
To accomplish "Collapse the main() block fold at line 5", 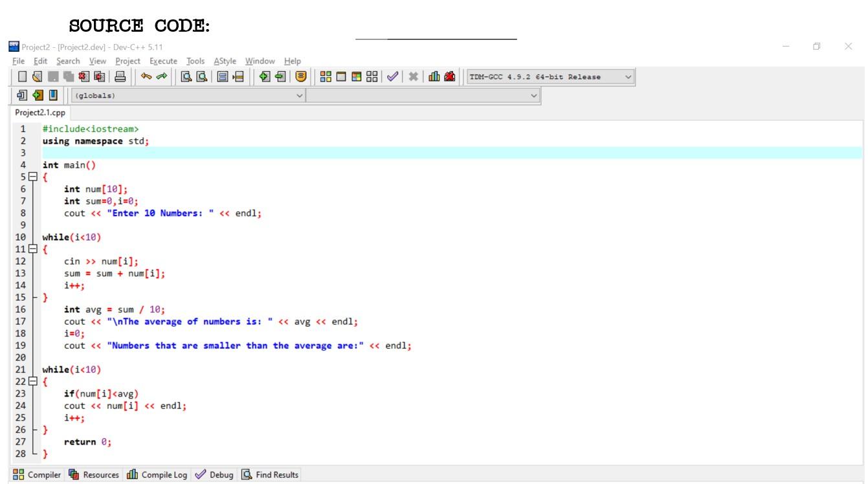I will pos(34,178).
